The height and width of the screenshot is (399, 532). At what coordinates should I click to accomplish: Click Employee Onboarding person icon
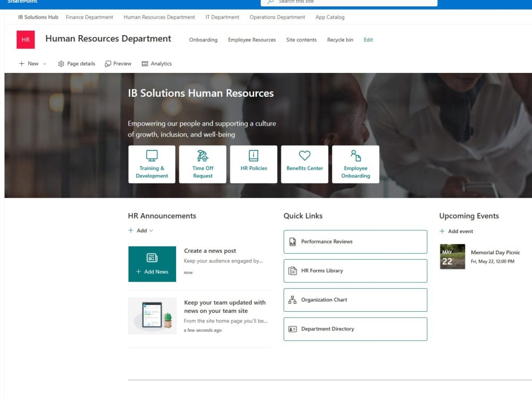(355, 156)
